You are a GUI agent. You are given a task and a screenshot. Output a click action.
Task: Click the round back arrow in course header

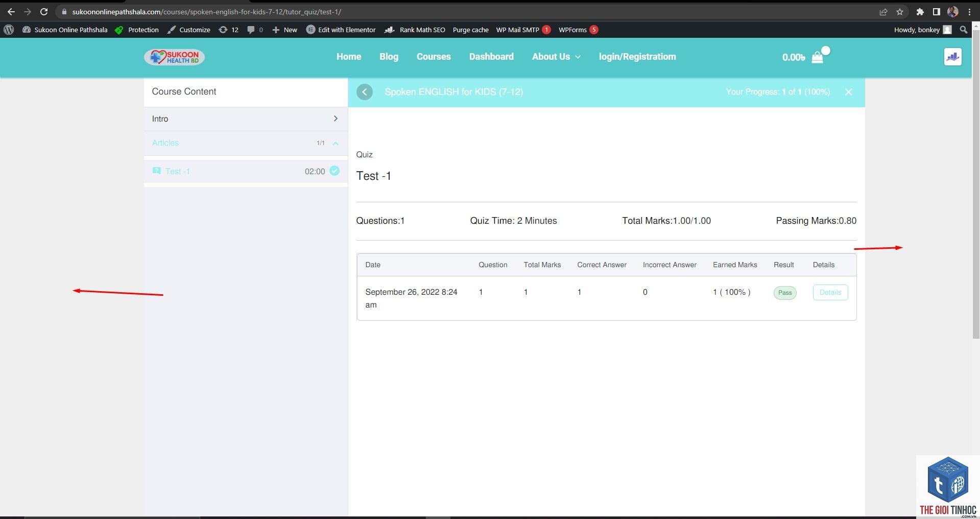365,92
